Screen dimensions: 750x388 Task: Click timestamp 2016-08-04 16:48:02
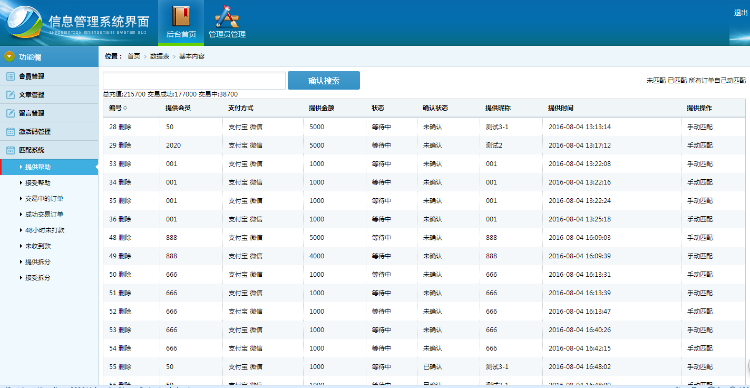579,367
